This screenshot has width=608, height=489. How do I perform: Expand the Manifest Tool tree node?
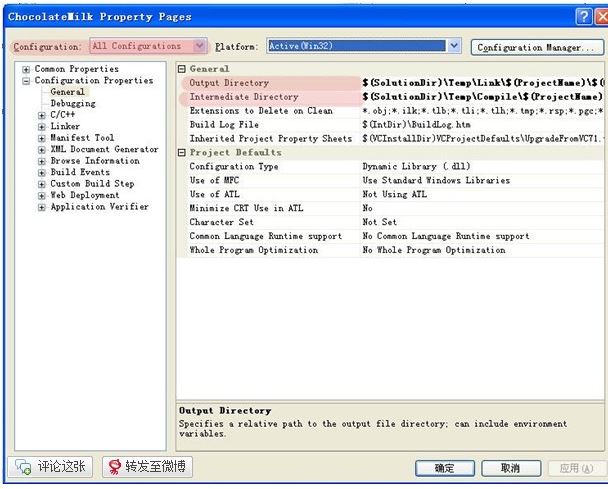[x=42, y=138]
